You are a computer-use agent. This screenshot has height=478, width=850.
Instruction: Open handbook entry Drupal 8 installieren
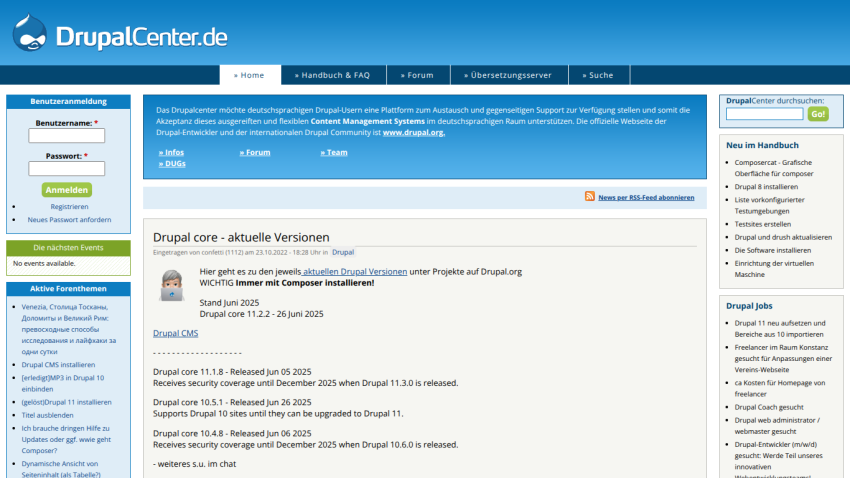click(x=766, y=186)
